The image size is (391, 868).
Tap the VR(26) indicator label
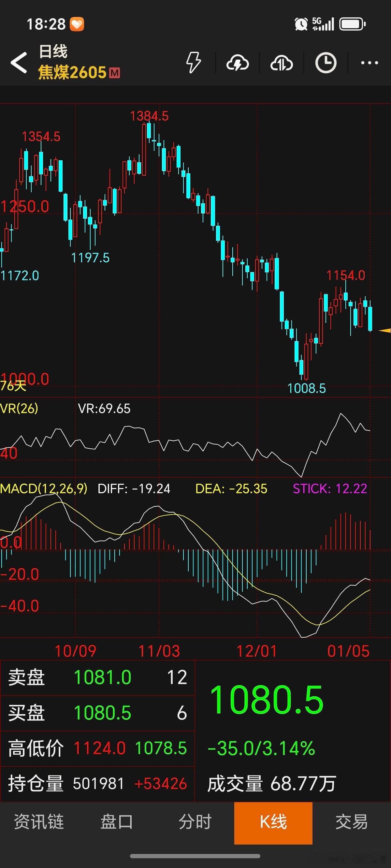[19, 408]
